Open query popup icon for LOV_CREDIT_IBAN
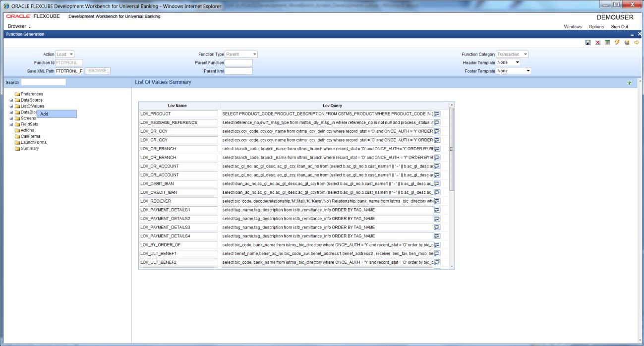 point(437,192)
